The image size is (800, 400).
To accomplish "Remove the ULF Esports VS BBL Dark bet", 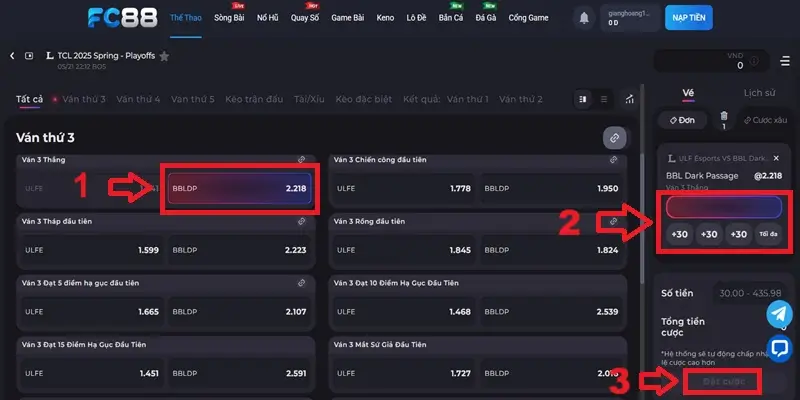I will tap(776, 158).
